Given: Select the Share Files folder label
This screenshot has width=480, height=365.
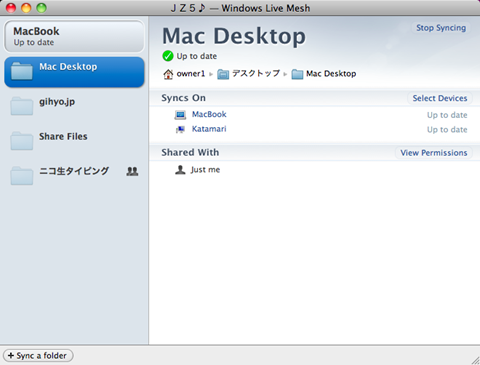Looking at the screenshot, I should point(63,136).
